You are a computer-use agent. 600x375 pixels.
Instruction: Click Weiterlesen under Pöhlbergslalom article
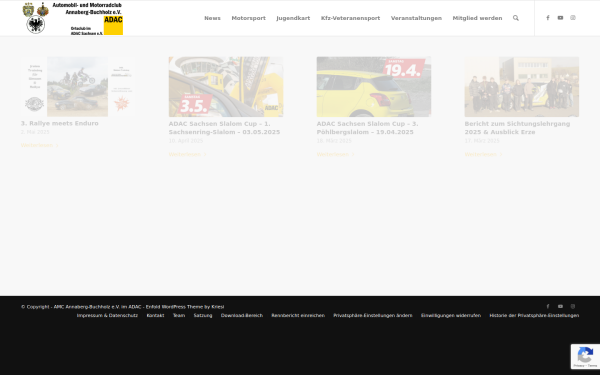point(335,154)
